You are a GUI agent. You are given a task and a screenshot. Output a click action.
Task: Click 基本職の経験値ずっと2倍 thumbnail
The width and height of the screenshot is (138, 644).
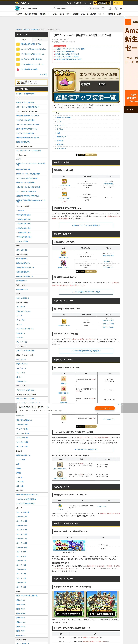pos(102,604)
